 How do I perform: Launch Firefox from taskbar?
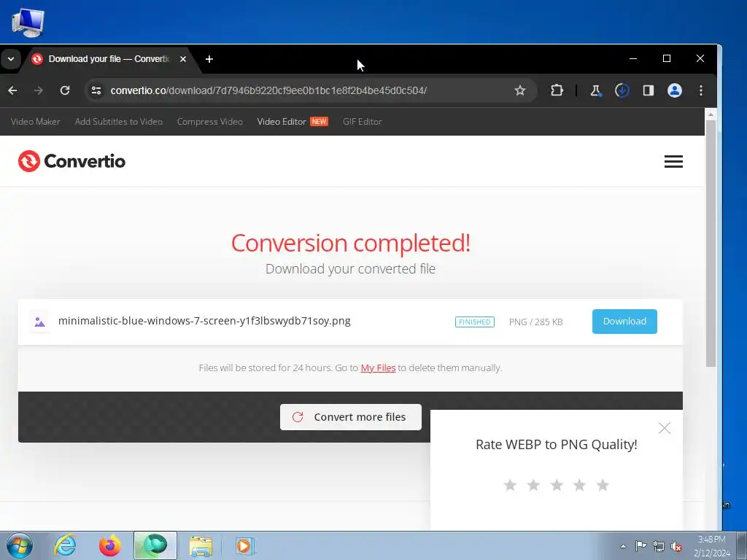point(109,545)
